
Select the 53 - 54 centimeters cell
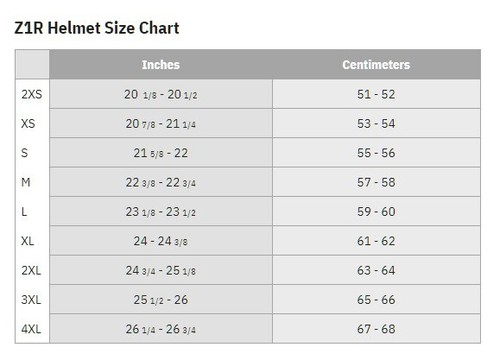point(376,124)
